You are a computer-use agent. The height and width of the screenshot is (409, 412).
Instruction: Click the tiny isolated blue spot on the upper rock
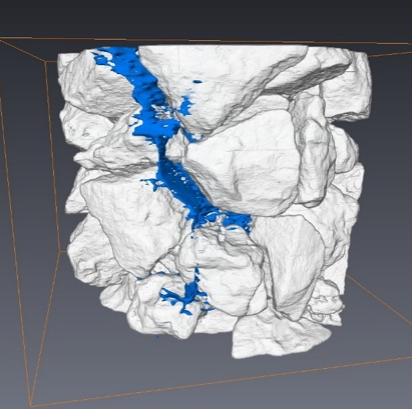click(x=198, y=81)
